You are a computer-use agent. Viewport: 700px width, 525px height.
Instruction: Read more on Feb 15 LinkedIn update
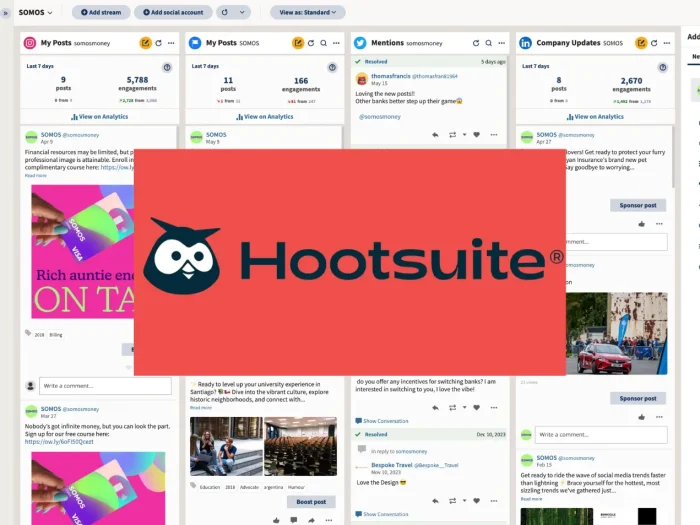click(x=531, y=499)
